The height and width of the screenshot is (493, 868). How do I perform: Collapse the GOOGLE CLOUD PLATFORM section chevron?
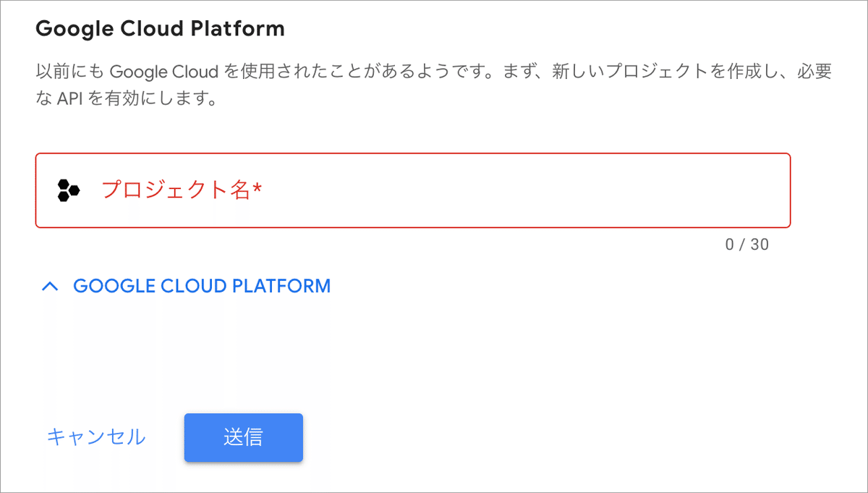pyautogui.click(x=50, y=286)
